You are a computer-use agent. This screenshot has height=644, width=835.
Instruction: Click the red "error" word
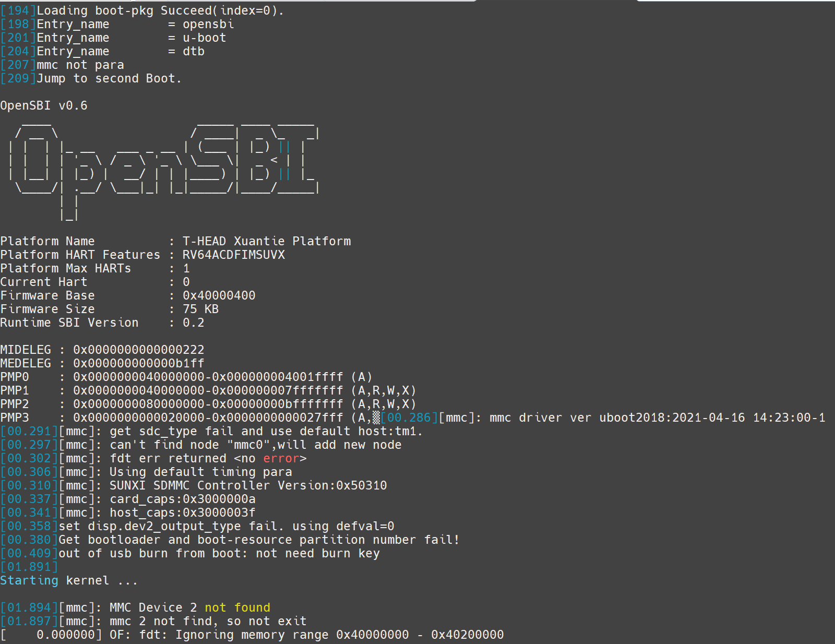point(281,459)
